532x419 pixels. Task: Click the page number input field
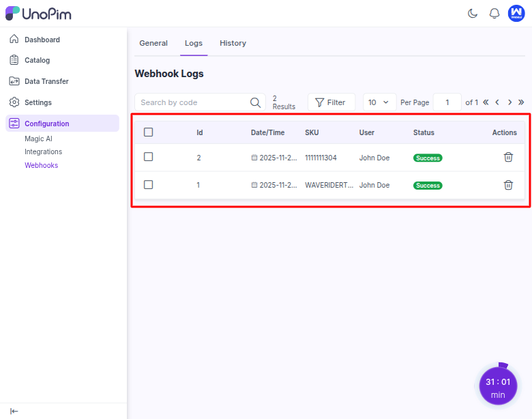447,102
